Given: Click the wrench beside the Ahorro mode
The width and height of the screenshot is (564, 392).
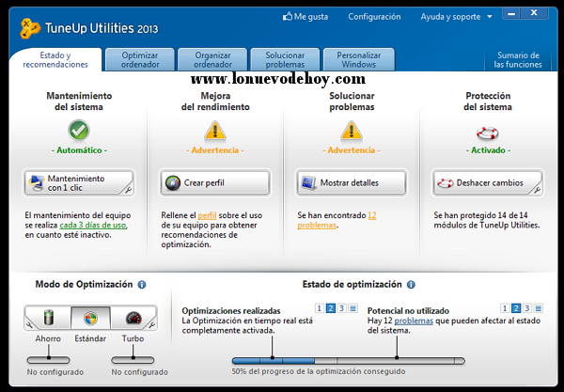Looking at the screenshot, I should (x=29, y=324).
